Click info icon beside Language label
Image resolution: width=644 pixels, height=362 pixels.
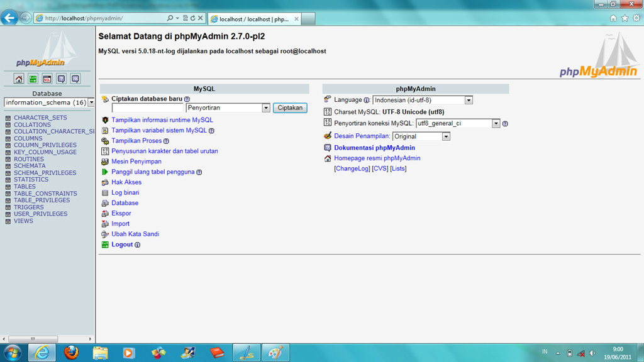(367, 100)
